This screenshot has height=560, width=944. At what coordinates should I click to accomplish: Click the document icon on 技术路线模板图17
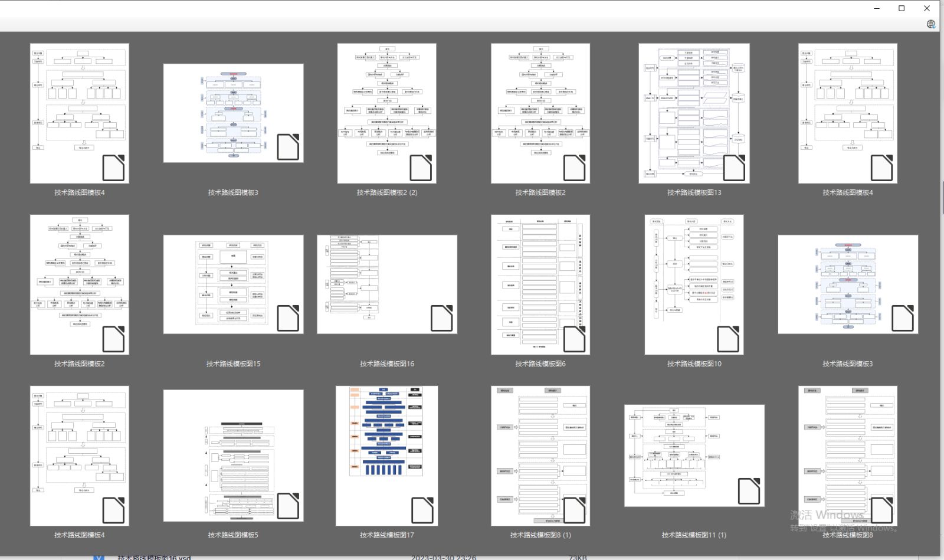tap(422, 510)
